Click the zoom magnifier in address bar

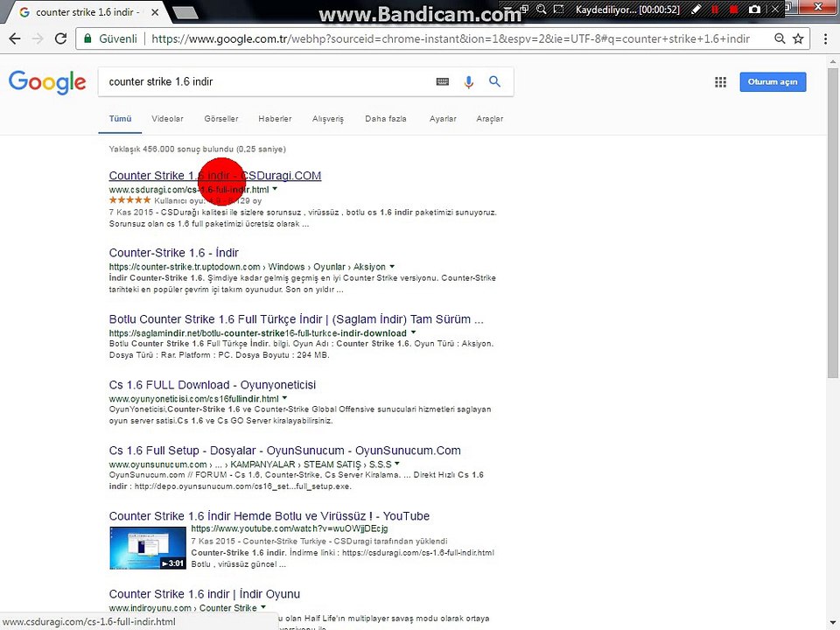pyautogui.click(x=780, y=38)
